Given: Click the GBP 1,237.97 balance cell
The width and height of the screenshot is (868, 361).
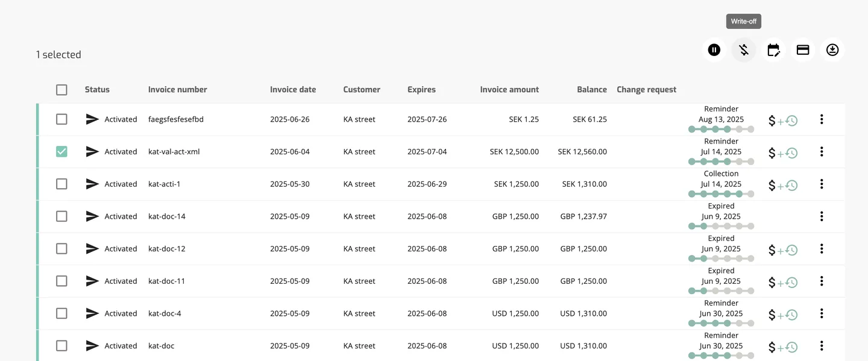Looking at the screenshot, I should click(x=583, y=216).
